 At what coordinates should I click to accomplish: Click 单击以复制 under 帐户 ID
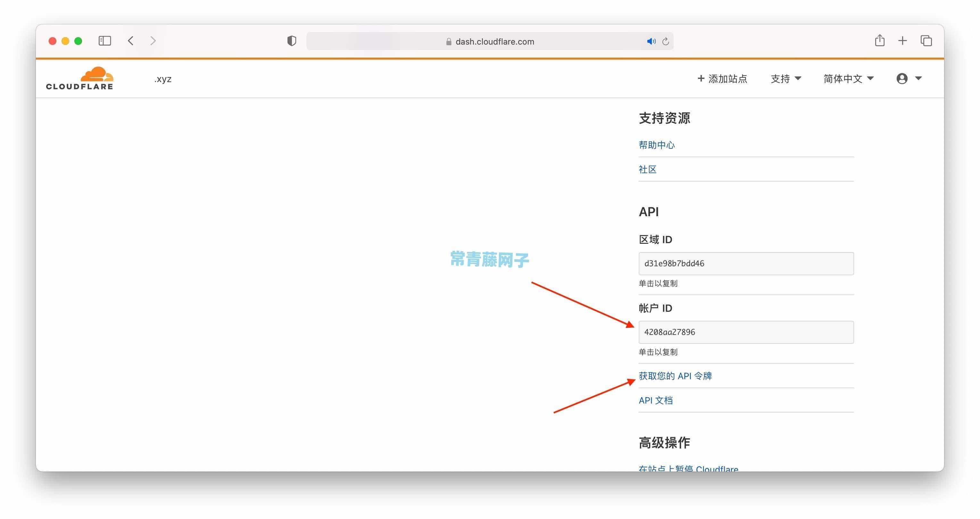pyautogui.click(x=658, y=352)
